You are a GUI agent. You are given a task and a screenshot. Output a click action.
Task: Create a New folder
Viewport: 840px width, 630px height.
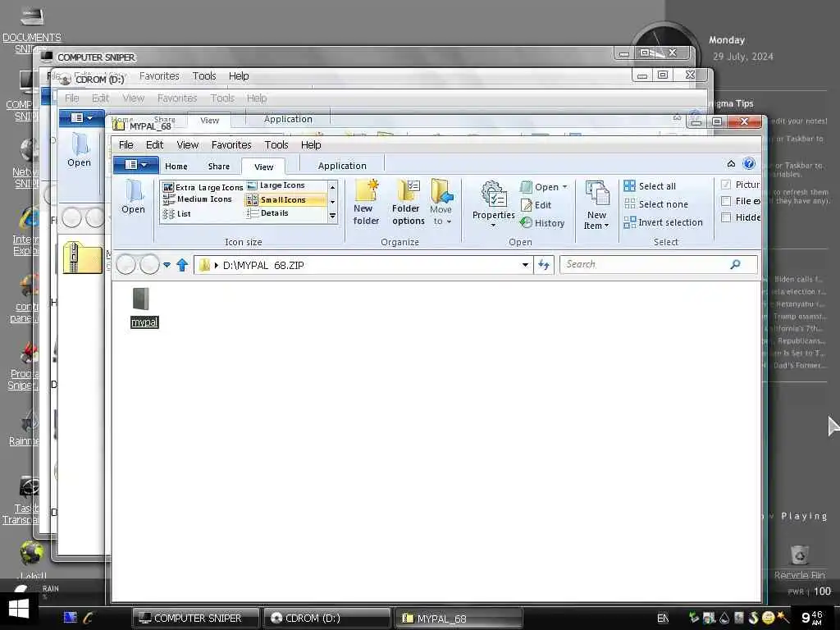pyautogui.click(x=366, y=202)
